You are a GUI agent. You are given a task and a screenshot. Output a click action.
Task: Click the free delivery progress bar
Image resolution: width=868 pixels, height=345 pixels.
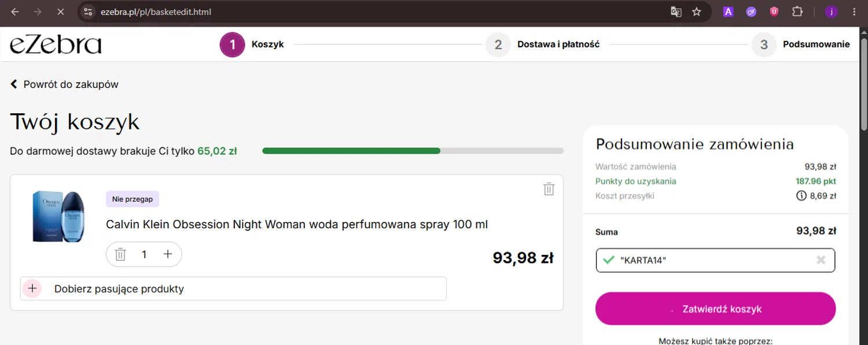[413, 151]
